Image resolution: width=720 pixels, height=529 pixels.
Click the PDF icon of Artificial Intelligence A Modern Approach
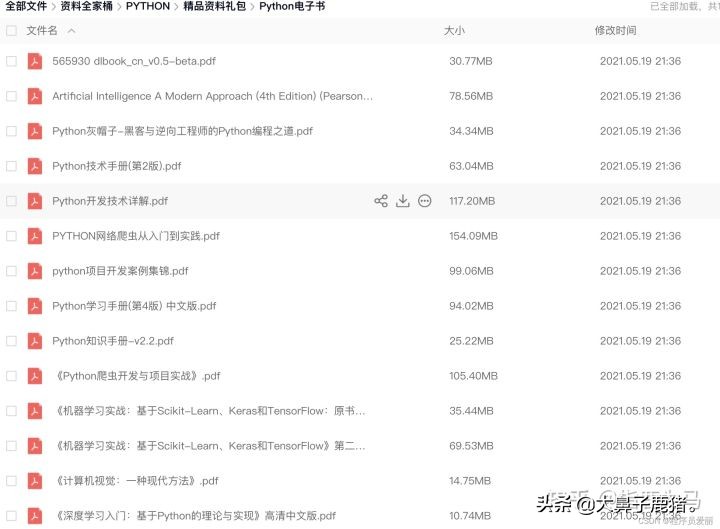[34, 96]
